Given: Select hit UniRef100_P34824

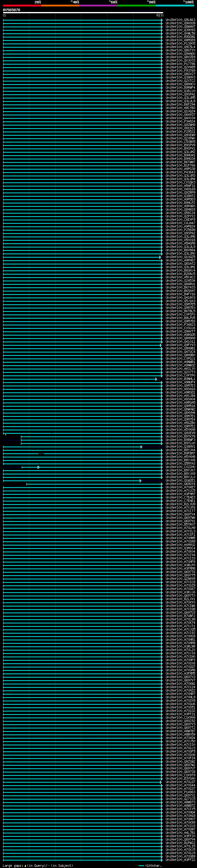Looking at the screenshot, I should tap(180, 121).
